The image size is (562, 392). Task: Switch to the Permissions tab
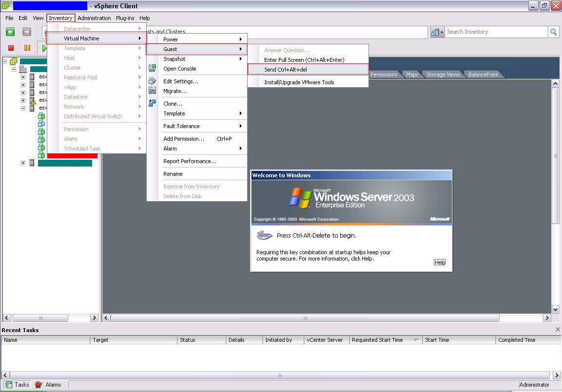pos(384,75)
